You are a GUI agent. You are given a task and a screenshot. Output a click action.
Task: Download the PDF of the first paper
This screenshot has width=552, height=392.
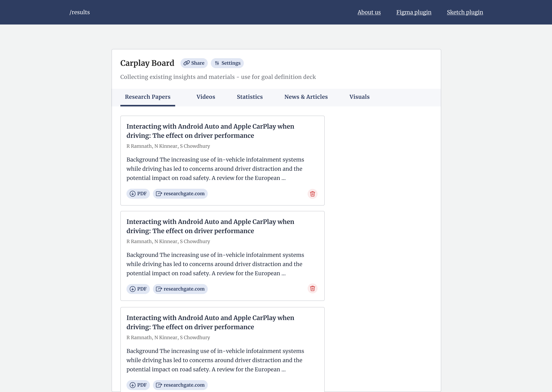[x=138, y=193]
